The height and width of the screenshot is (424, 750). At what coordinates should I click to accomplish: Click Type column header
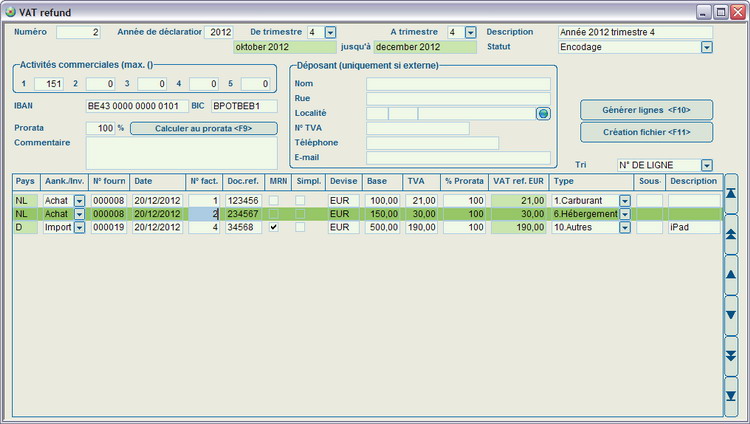click(x=591, y=181)
